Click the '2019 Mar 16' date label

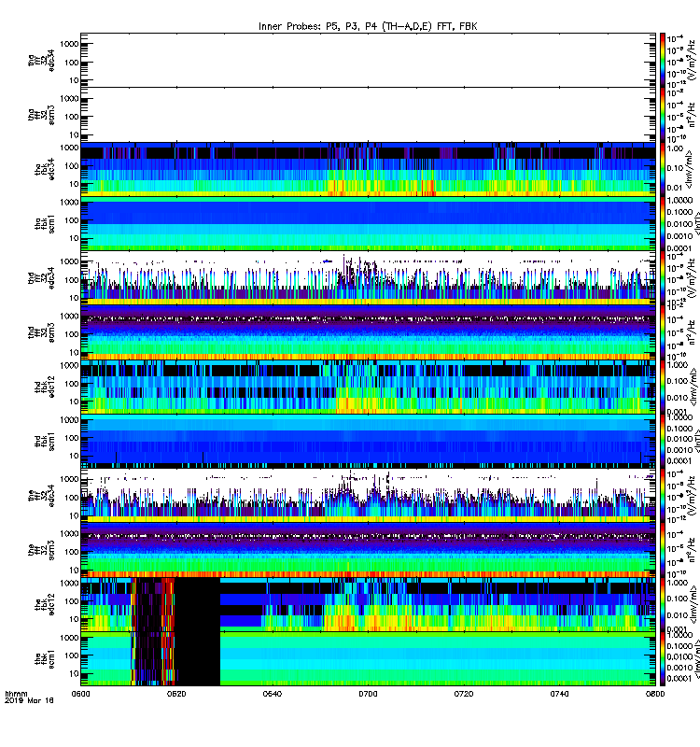[29, 701]
